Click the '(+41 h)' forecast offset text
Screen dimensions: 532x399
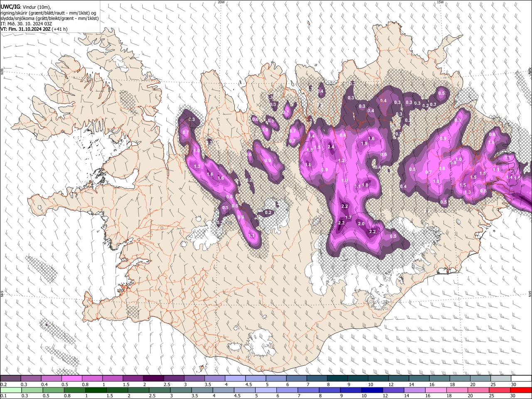coord(60,30)
